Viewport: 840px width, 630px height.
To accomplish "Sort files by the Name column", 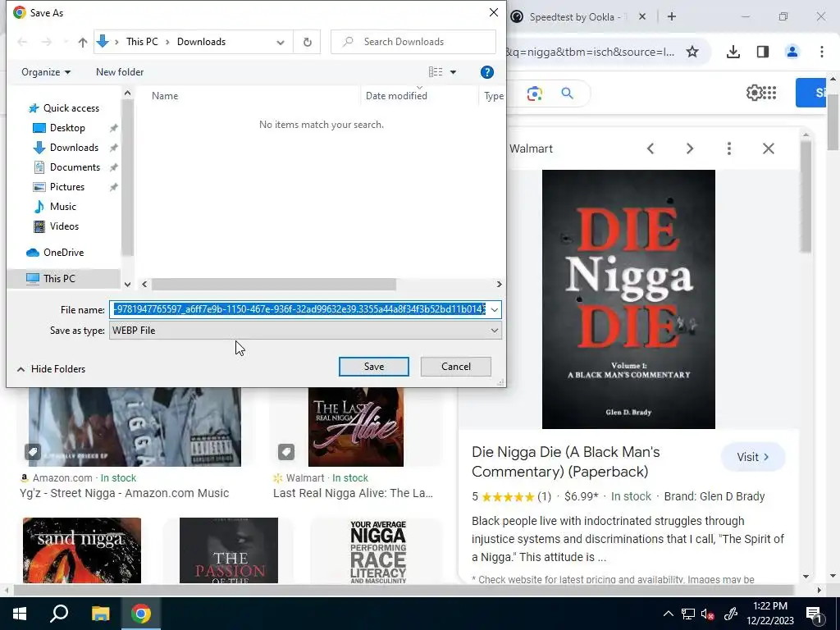I will tap(164, 96).
